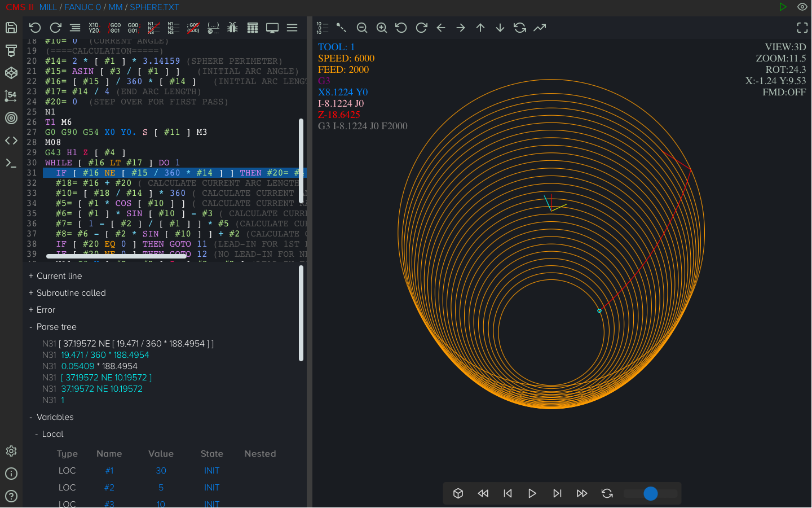The height and width of the screenshot is (508, 812).
Task: Click SPHERE.TXT file name in header
Action: [x=155, y=7]
